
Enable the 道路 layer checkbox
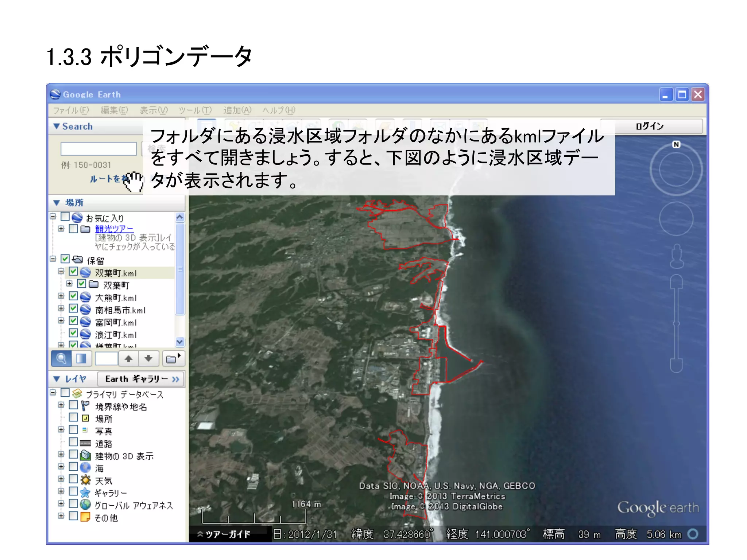coord(73,442)
